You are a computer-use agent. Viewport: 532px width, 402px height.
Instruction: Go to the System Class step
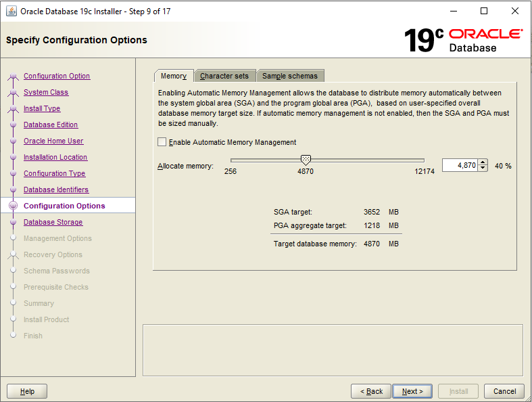(46, 92)
